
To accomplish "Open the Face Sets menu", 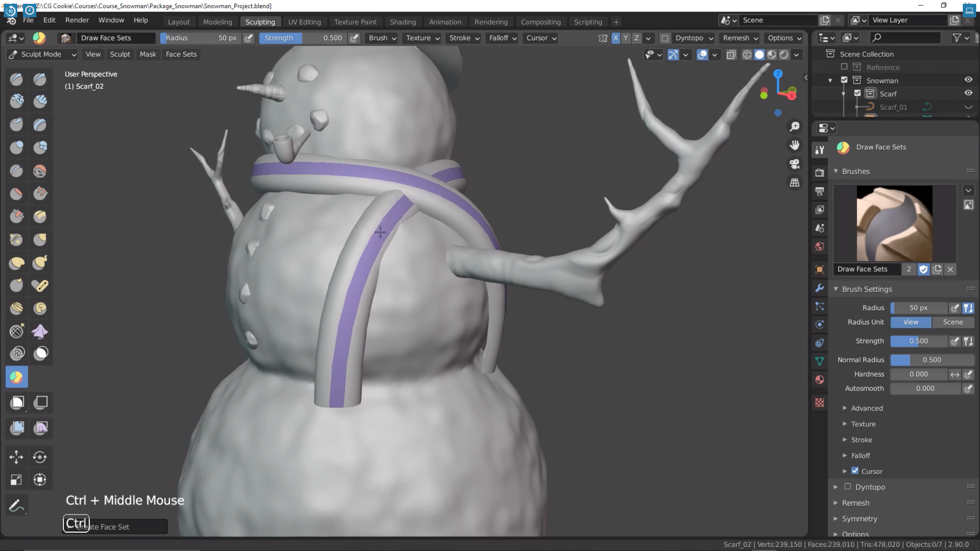I will click(181, 54).
